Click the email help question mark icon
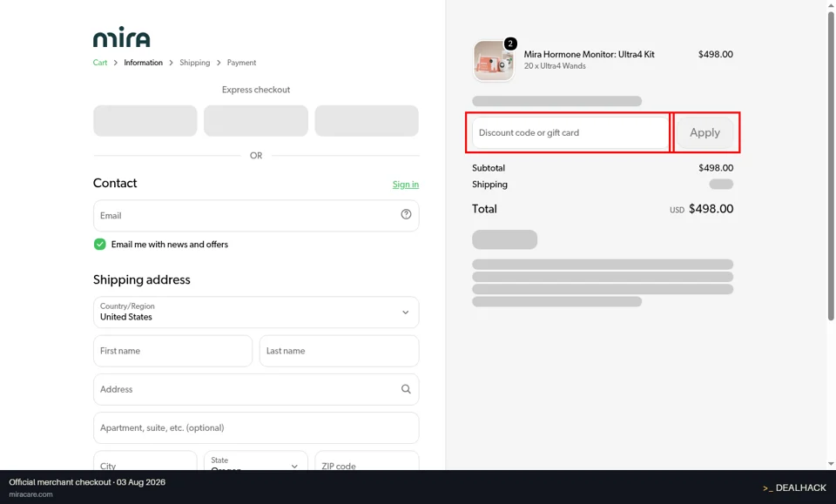The height and width of the screenshot is (504, 836). (406, 214)
